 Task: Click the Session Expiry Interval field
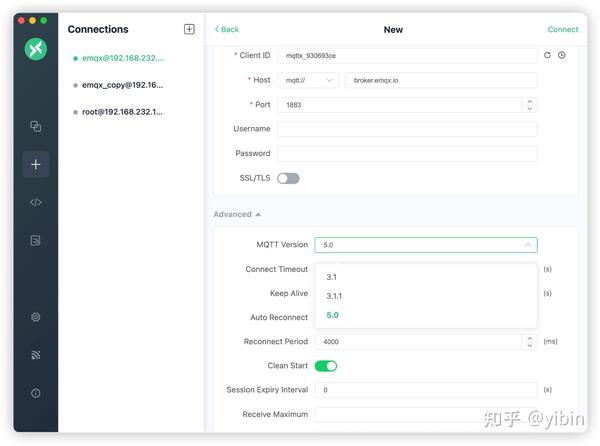coord(426,390)
